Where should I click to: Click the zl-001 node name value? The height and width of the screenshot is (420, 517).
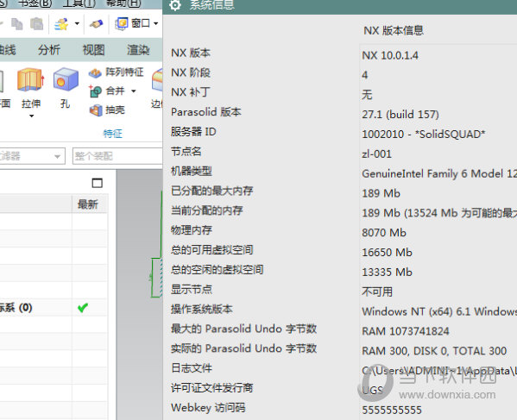pos(376,154)
